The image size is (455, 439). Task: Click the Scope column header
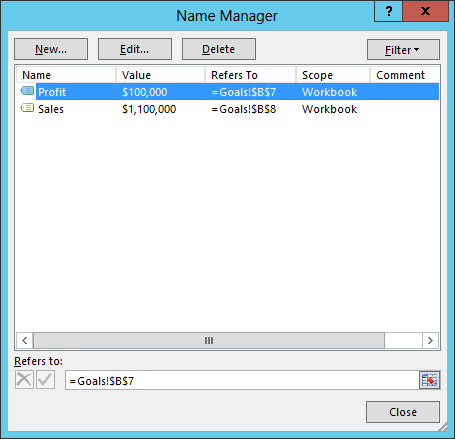coord(333,75)
